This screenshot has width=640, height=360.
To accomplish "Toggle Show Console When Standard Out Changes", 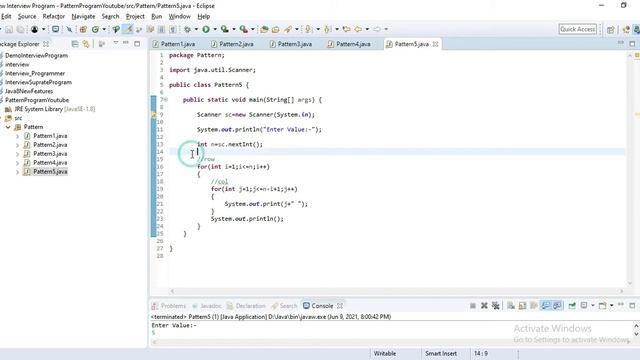I will coord(546,306).
